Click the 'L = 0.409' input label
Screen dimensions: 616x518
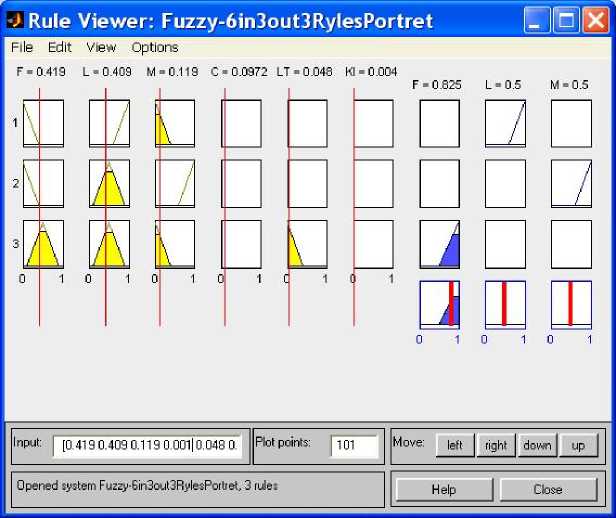pos(107,72)
